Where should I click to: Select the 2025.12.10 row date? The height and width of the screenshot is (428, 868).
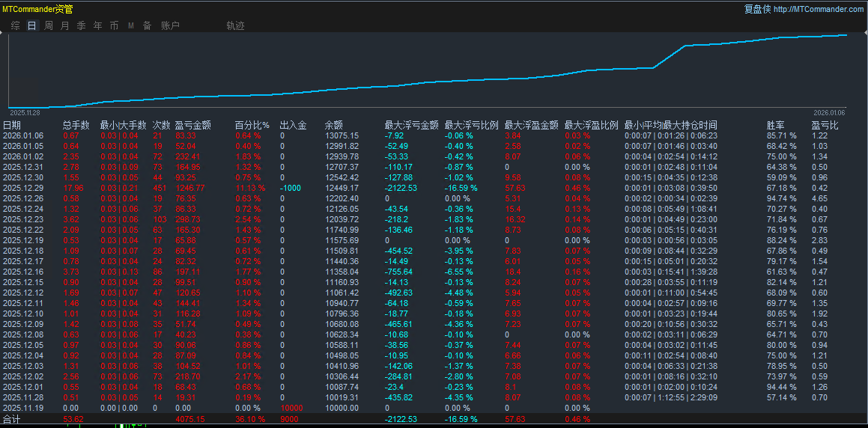click(22, 314)
